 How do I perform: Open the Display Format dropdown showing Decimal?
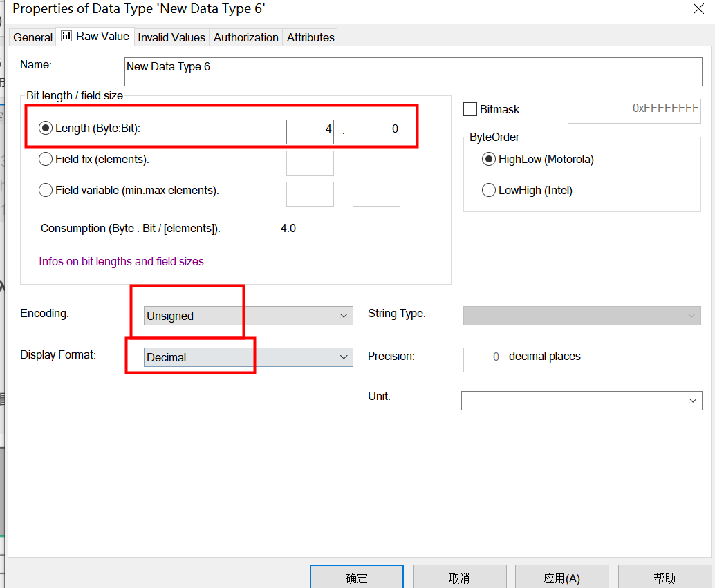coord(248,357)
